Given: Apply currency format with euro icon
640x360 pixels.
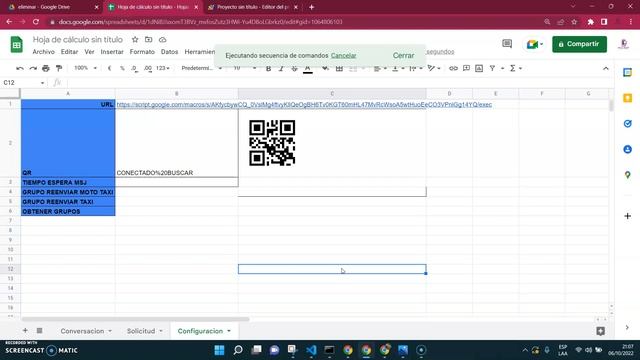Looking at the screenshot, I should (x=109, y=68).
